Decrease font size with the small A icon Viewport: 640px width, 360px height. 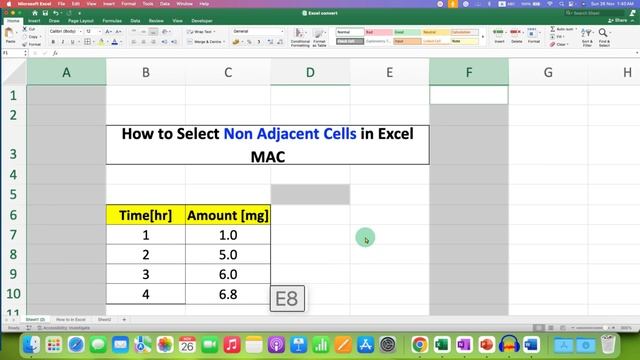118,31
